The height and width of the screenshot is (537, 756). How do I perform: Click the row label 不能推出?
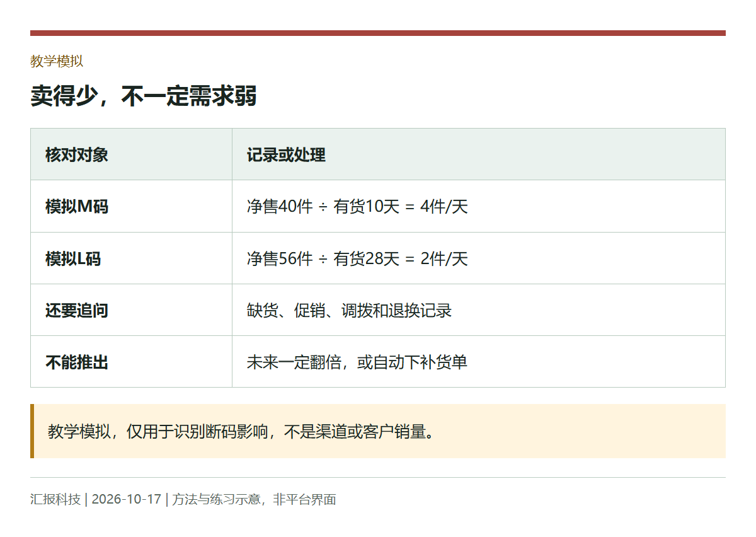(131, 362)
